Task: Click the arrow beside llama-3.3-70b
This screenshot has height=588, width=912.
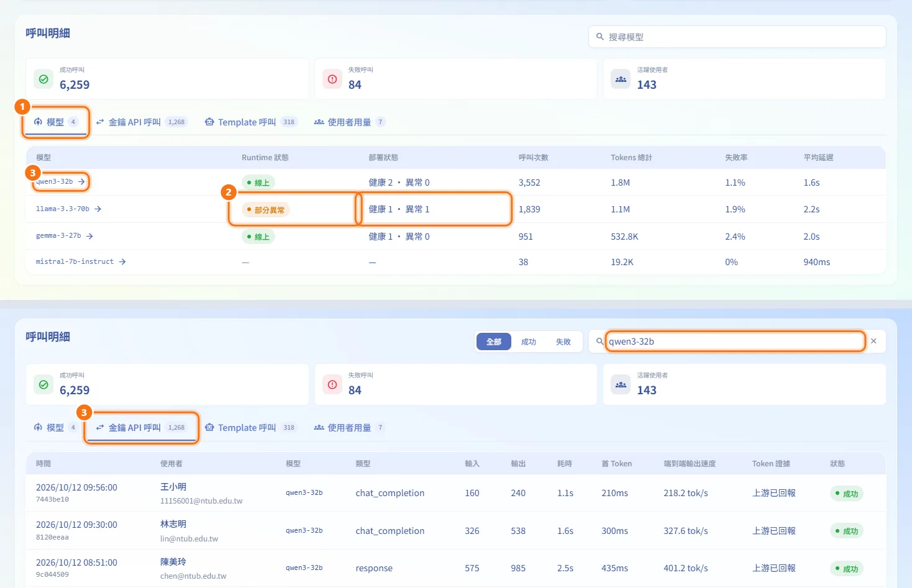Action: click(98, 209)
